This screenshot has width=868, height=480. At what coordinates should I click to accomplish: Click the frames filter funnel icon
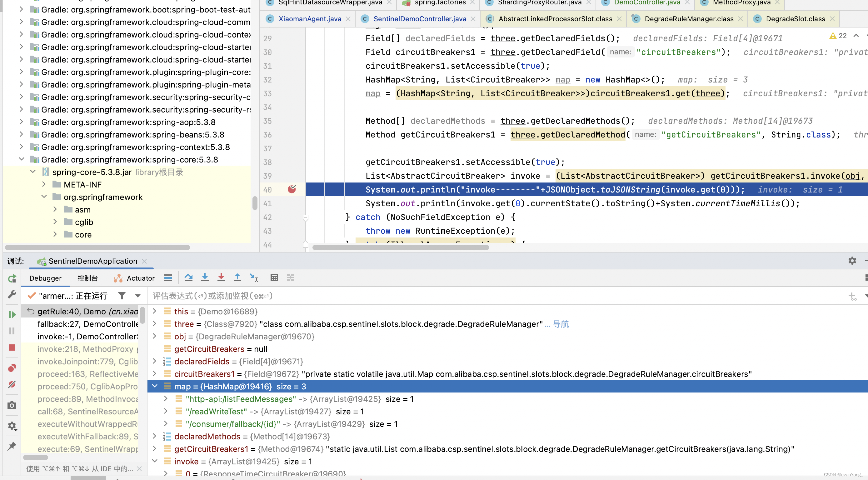point(122,296)
